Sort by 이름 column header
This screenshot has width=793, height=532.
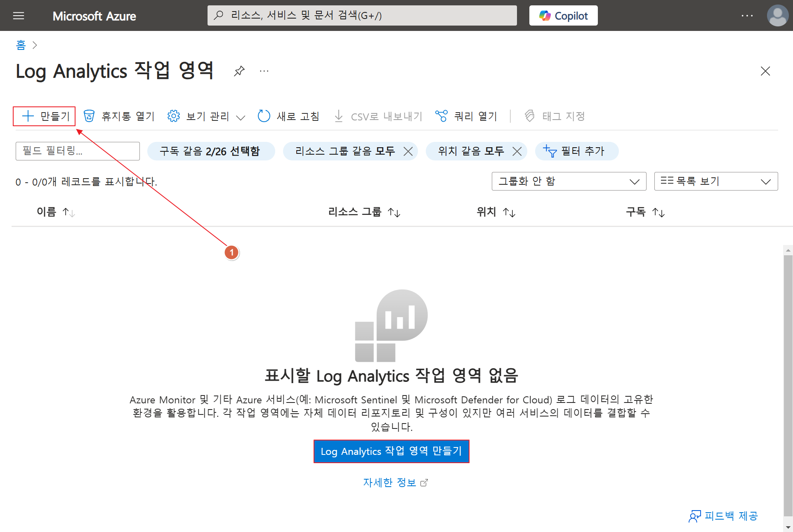[x=47, y=212]
